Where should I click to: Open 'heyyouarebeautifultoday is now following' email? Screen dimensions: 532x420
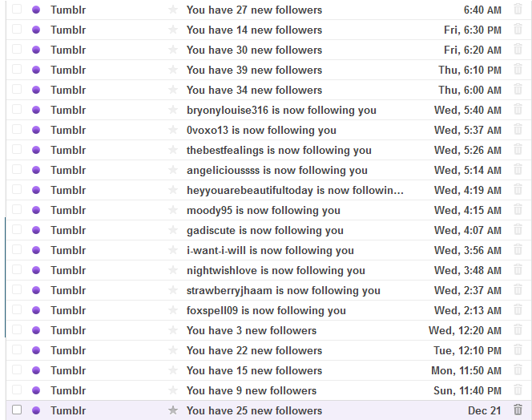[x=294, y=190]
